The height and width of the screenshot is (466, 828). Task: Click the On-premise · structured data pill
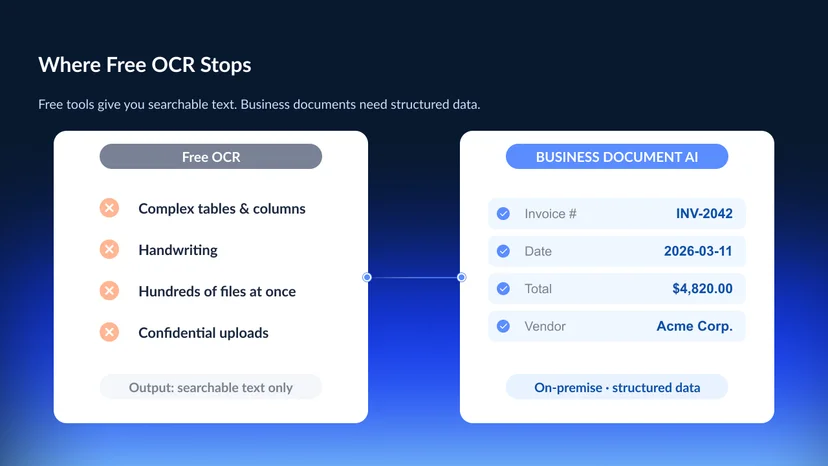(617, 387)
